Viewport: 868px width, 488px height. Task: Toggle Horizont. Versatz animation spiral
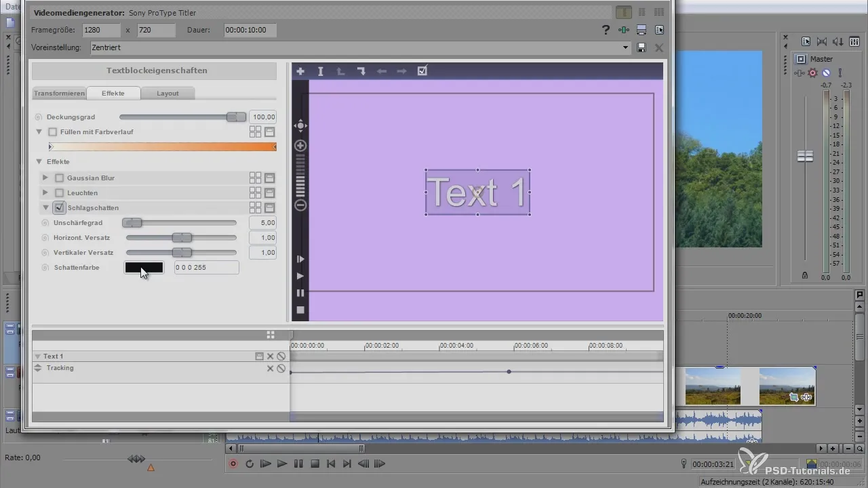click(45, 238)
